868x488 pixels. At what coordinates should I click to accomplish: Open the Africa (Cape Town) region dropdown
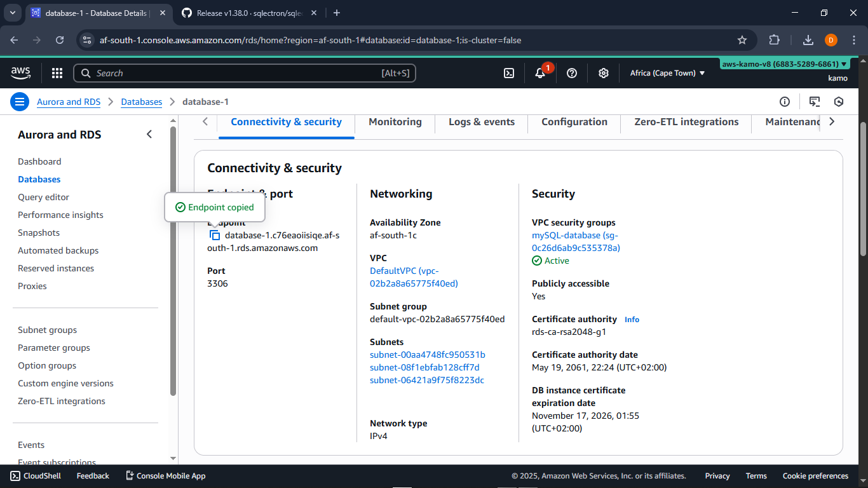667,73
